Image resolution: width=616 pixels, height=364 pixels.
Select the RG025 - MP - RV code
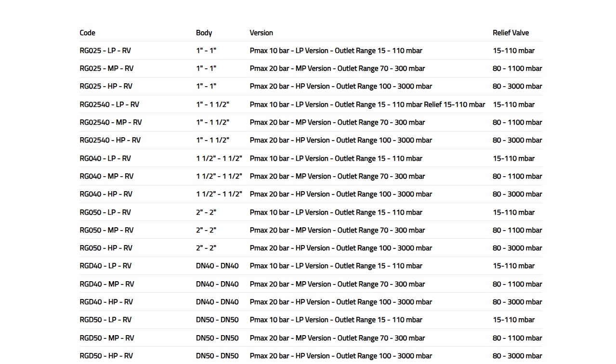tap(106, 68)
